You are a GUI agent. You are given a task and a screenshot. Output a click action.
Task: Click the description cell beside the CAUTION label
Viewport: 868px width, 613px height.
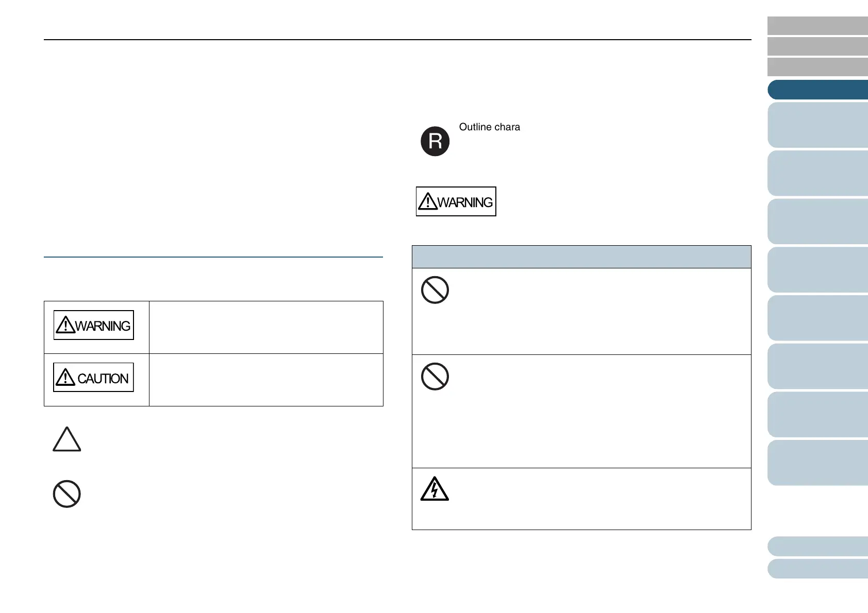[266, 380]
